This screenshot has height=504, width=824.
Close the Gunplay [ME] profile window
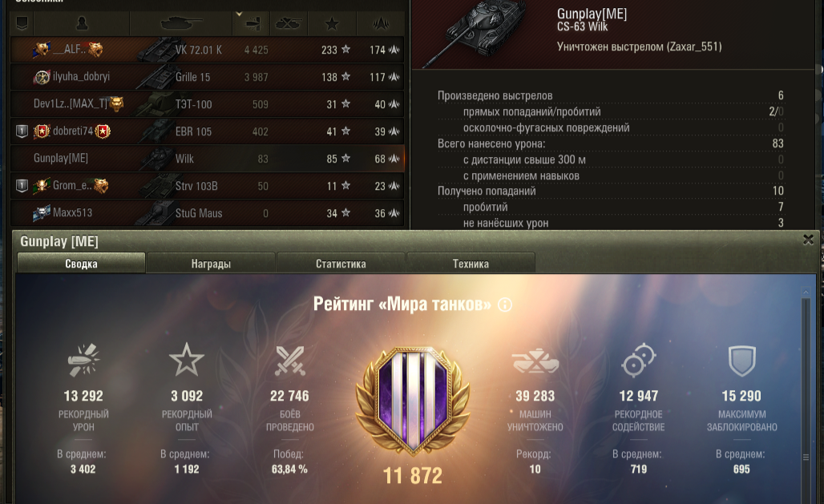click(808, 240)
